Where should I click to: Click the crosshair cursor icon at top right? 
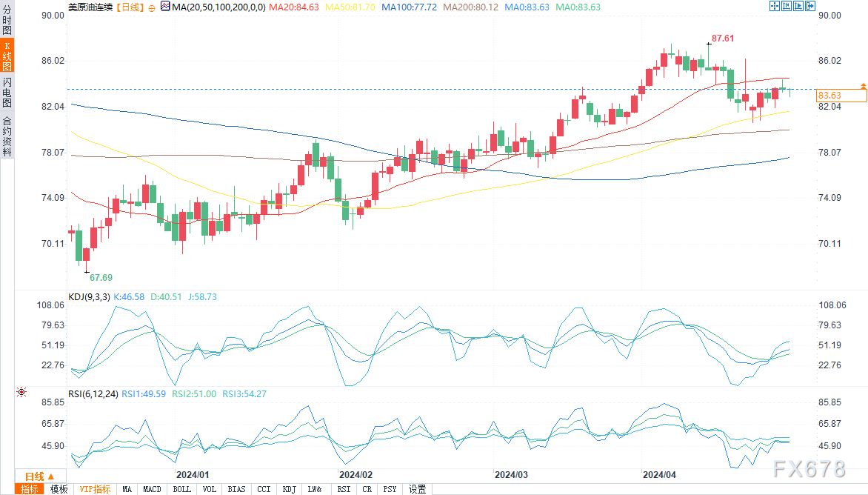tap(775, 7)
